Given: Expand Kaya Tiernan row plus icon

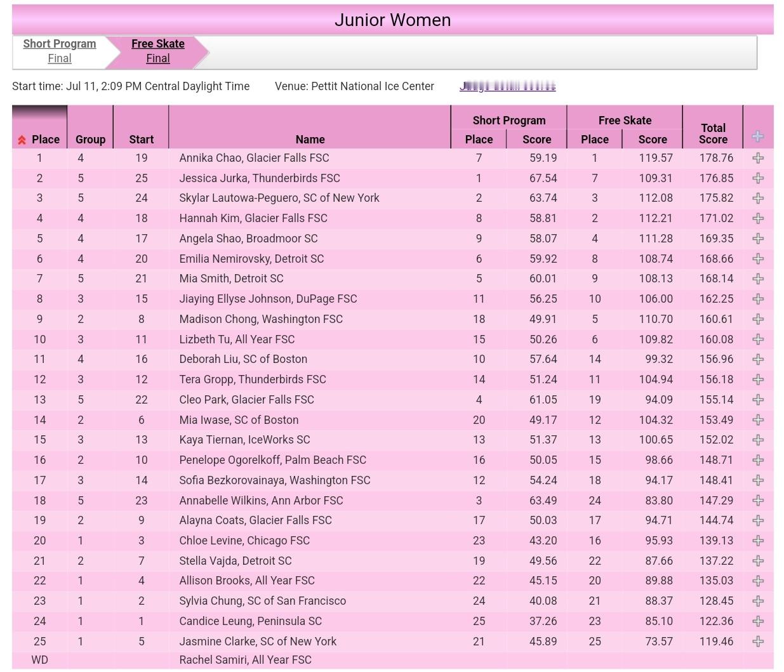Looking at the screenshot, I should pos(758,440).
